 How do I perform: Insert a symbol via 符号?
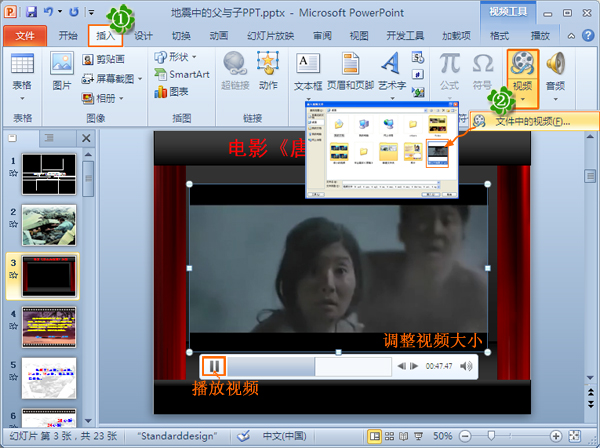point(482,72)
